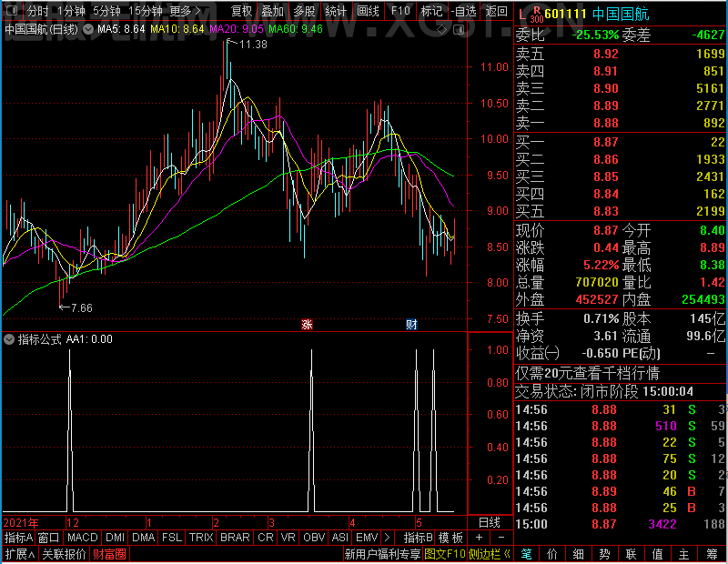The width and height of the screenshot is (728, 564).
Task: Switch indicator to VR
Action: point(288,538)
